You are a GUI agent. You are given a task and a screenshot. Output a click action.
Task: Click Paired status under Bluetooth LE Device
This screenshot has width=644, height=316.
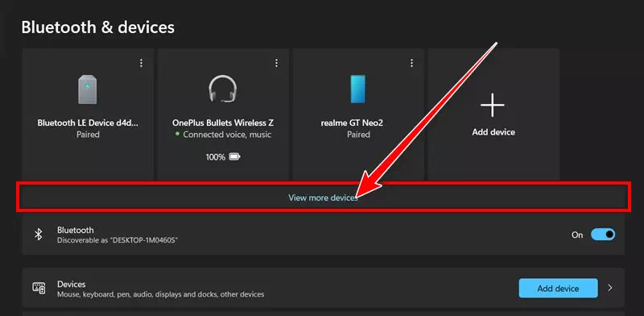88,135
